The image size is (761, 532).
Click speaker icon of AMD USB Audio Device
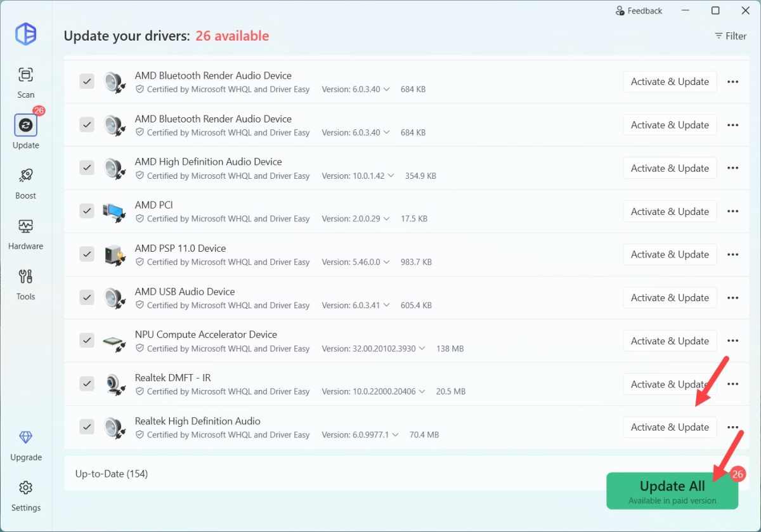coord(115,298)
